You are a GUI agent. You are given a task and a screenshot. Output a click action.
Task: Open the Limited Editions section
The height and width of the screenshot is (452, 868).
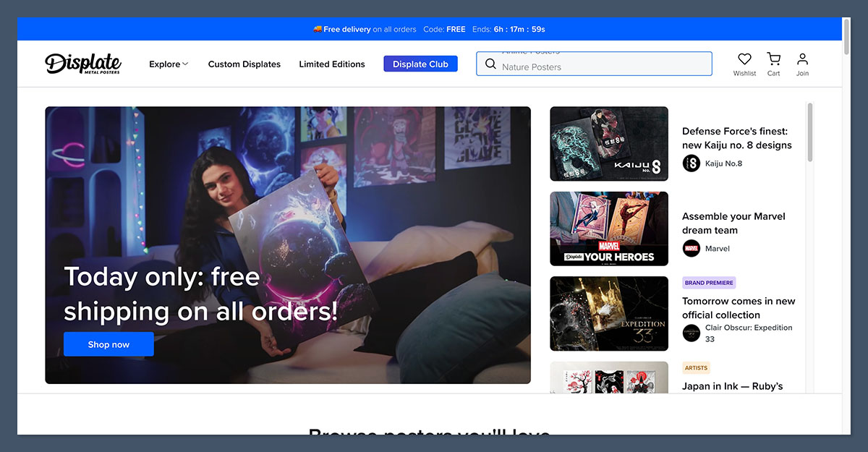click(332, 64)
